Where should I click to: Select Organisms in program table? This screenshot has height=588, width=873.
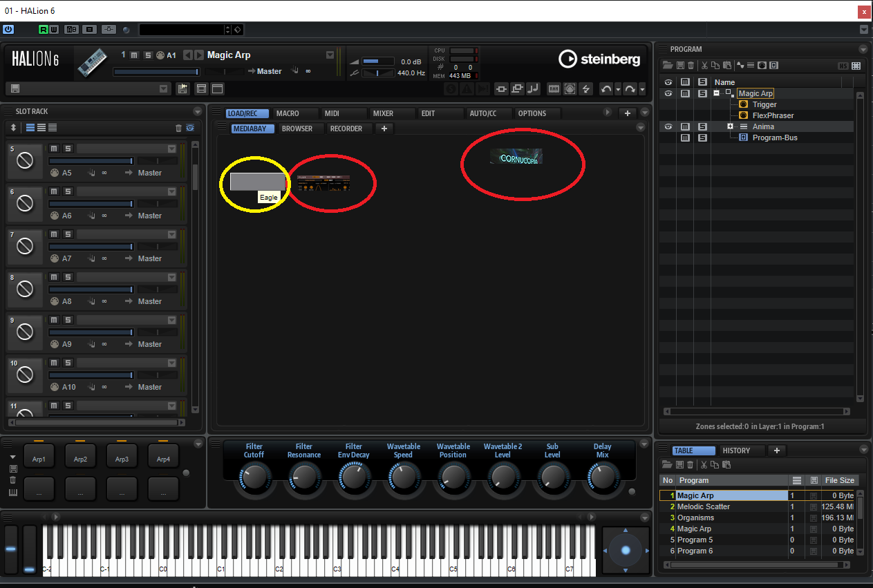695,518
